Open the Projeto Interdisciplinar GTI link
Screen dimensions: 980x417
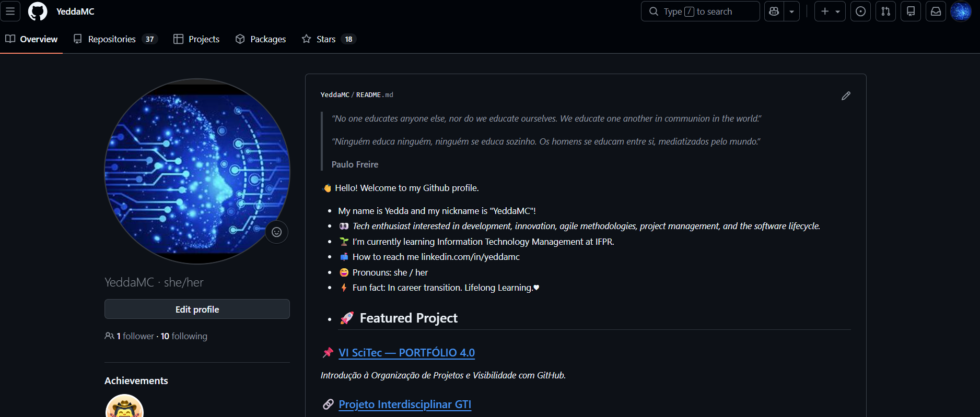pyautogui.click(x=405, y=404)
